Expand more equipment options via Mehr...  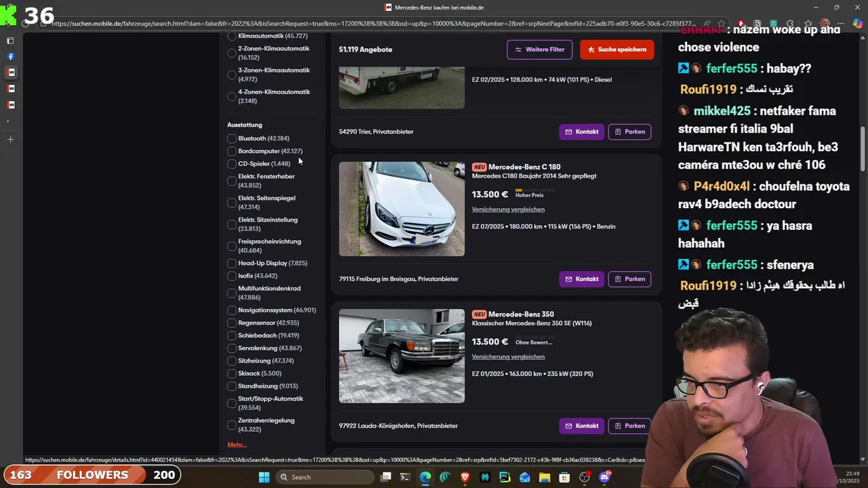click(237, 445)
